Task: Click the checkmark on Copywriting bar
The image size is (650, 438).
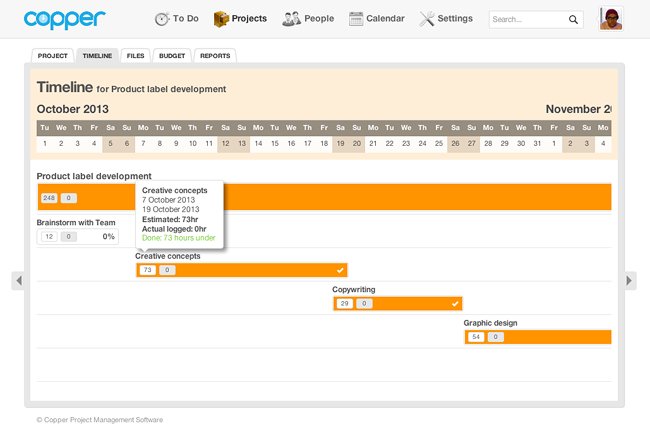Action: coord(455,304)
